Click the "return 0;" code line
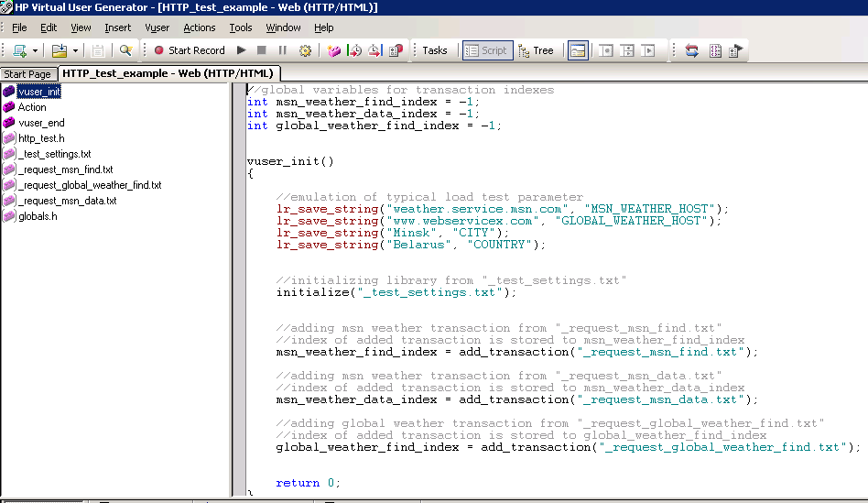Image resolution: width=868 pixels, height=503 pixels. point(308,483)
